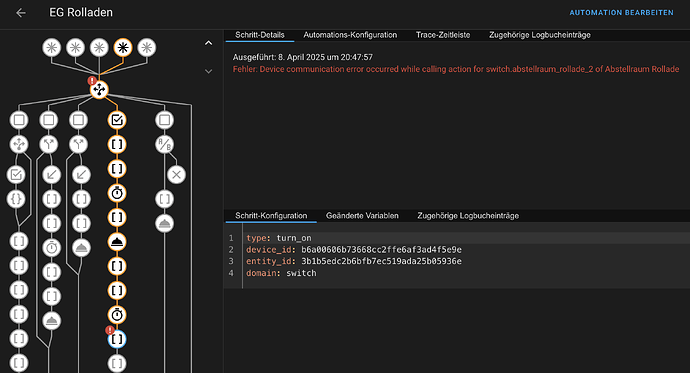Select the failed blue-outlined action node

[117, 339]
